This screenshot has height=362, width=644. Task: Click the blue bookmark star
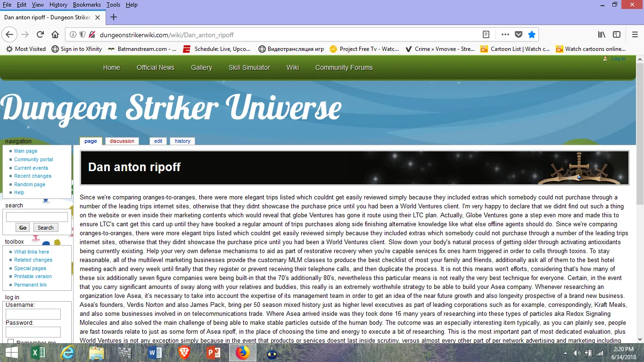tap(532, 34)
